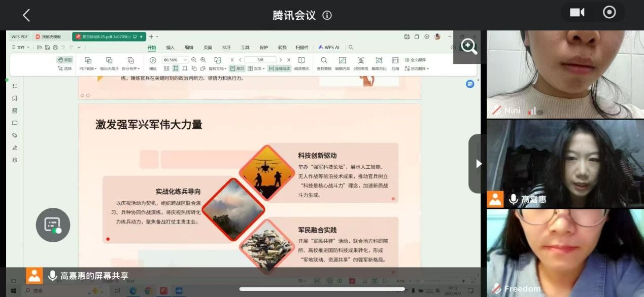
Task: Click the 3/6 page number field
Action: click(x=260, y=60)
